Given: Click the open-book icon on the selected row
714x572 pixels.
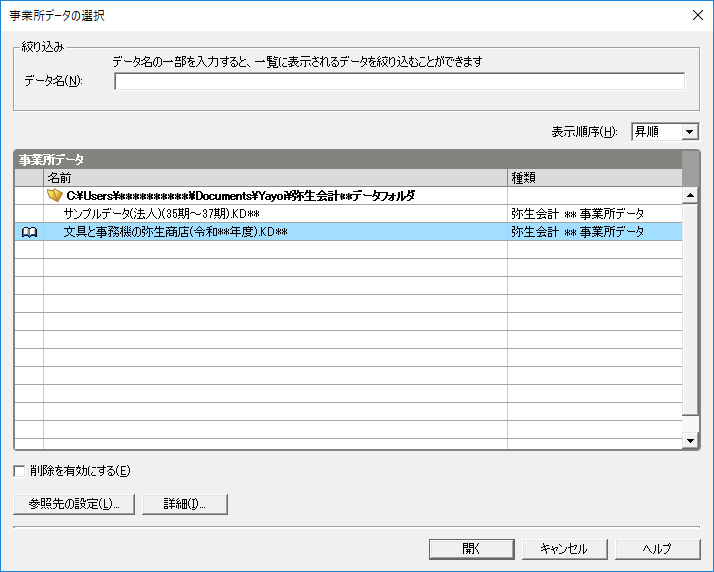Looking at the screenshot, I should 29,232.
